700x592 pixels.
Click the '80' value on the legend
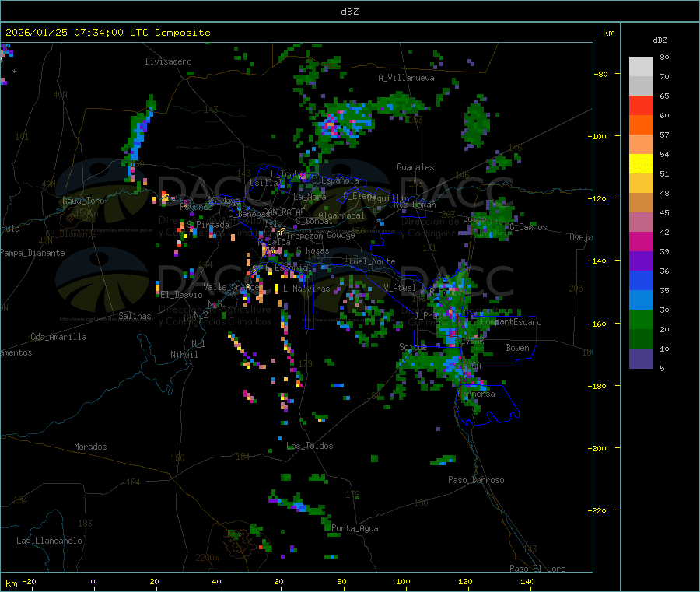click(x=664, y=57)
